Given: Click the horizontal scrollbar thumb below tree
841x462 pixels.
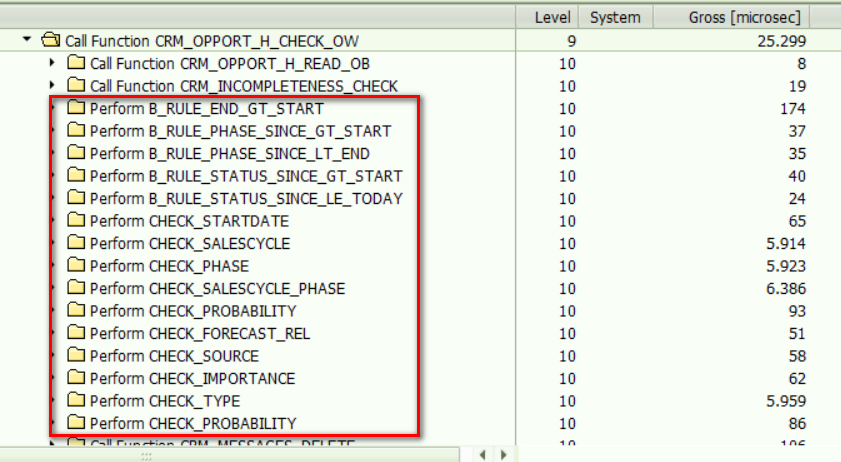Looking at the screenshot, I should [x=230, y=455].
